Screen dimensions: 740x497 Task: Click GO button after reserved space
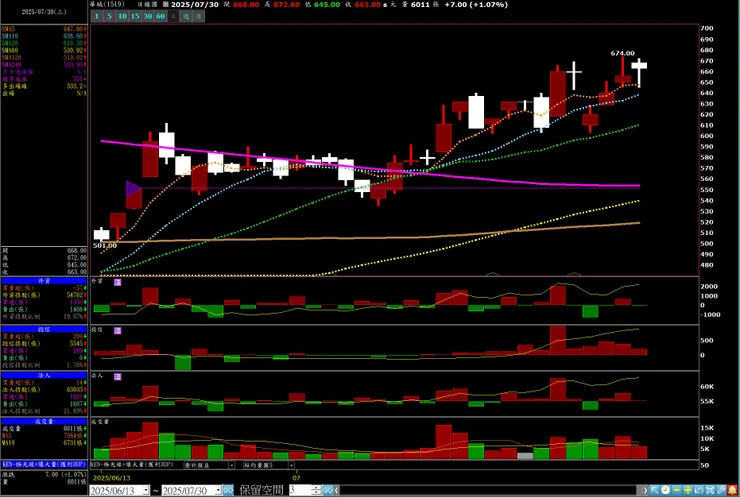point(327,491)
